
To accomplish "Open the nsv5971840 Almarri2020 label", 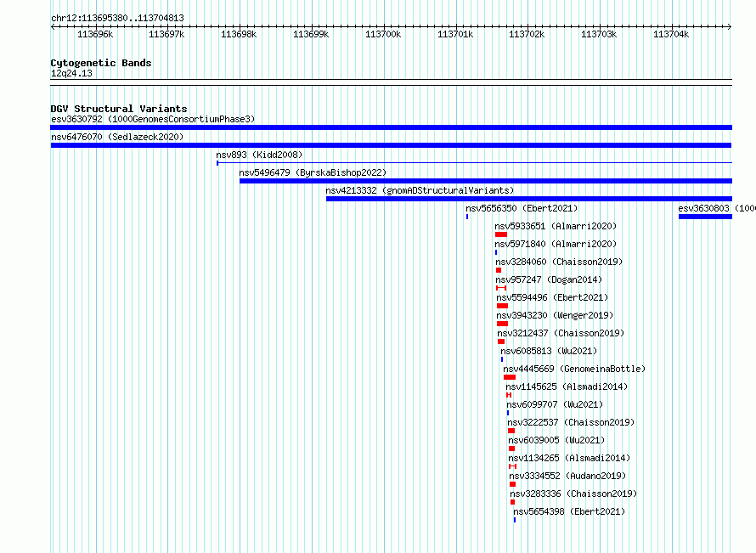I will [556, 244].
